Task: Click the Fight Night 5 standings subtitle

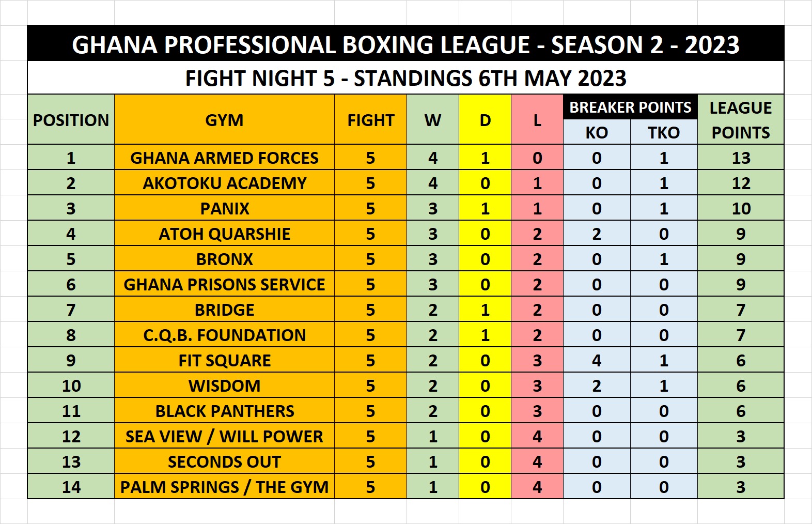Action: [405, 79]
